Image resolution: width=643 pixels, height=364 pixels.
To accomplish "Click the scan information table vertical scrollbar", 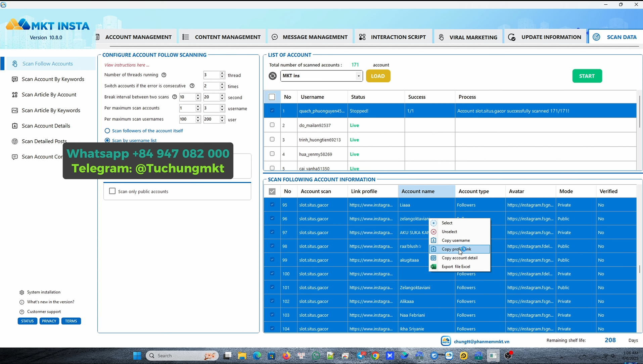I will (639, 269).
